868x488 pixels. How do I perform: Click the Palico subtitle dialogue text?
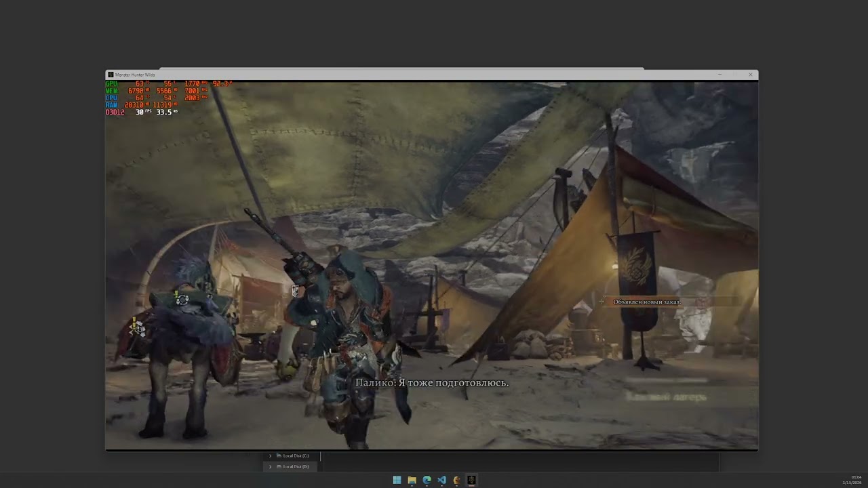(x=432, y=383)
